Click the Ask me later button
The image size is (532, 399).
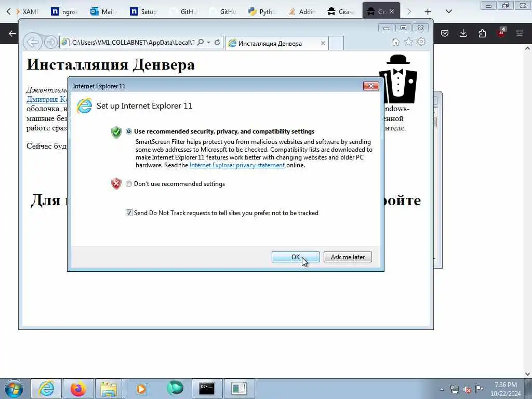348,257
